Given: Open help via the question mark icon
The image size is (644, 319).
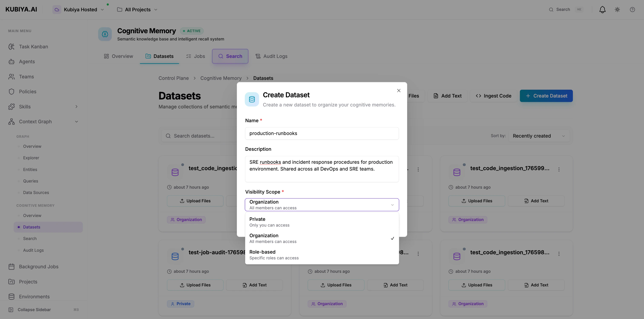Looking at the screenshot, I should 633,9.
